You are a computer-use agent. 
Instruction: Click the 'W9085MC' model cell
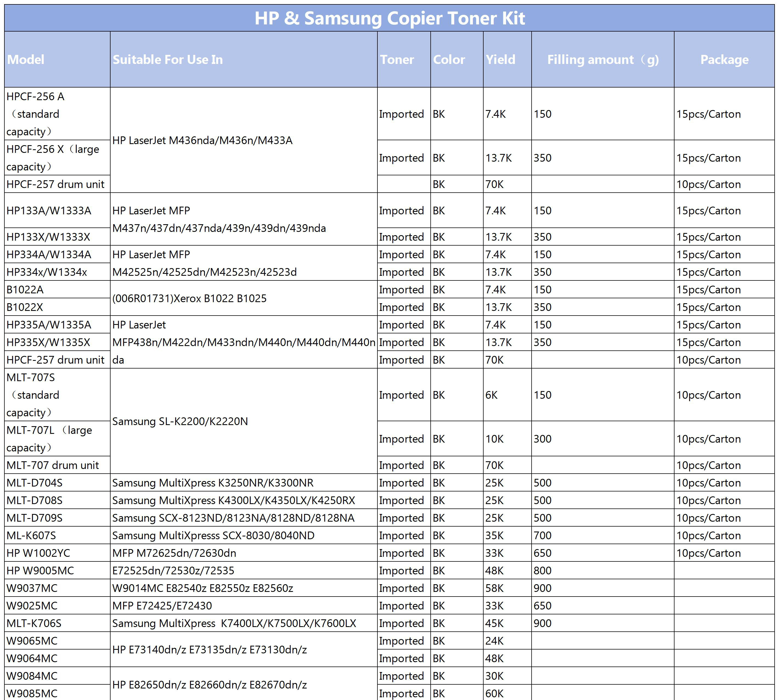click(x=57, y=693)
